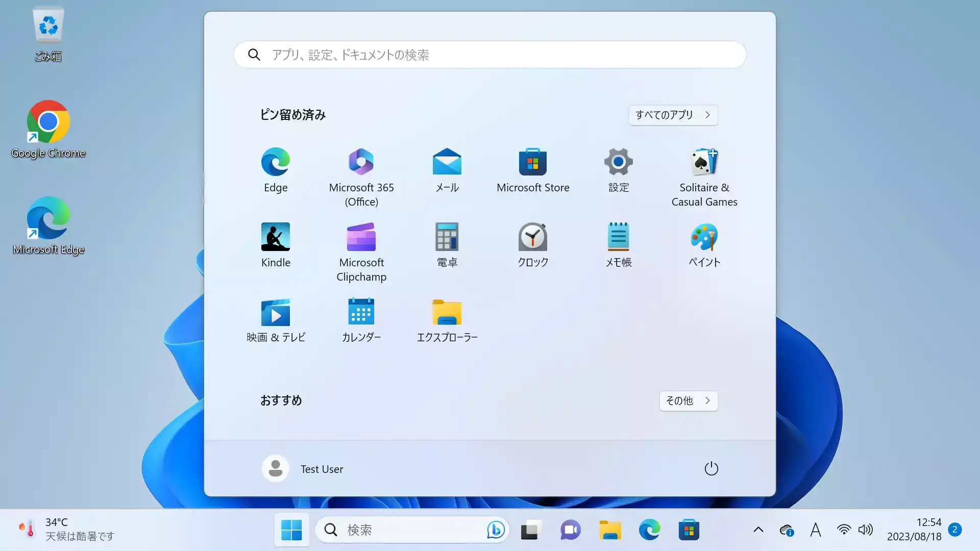Open the pinned Edge app
This screenshot has height=551, width=980.
(276, 171)
